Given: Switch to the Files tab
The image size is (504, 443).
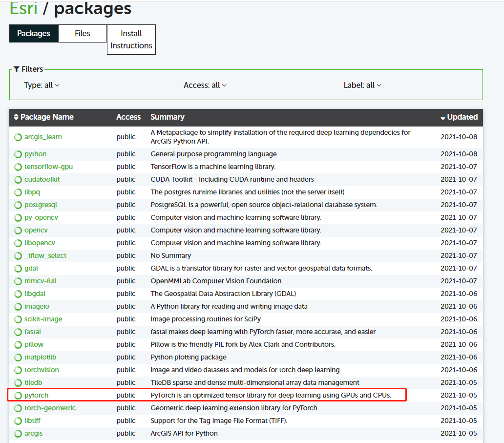Looking at the screenshot, I should click(x=83, y=33).
